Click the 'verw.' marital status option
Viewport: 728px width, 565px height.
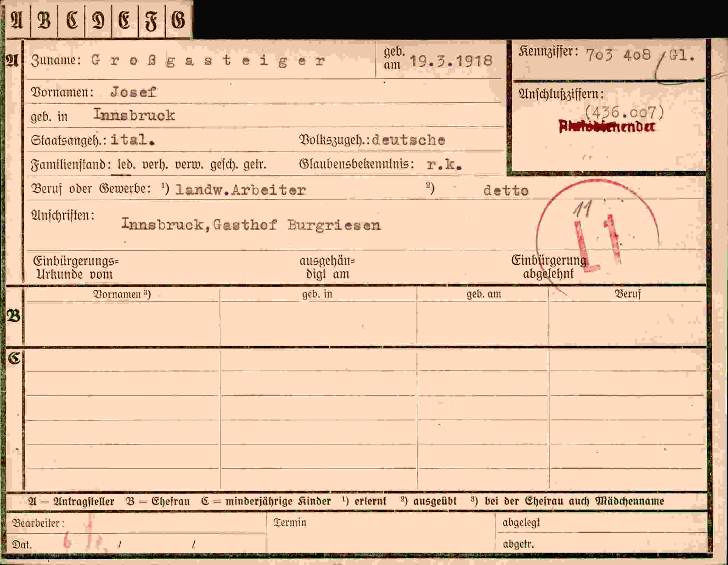tap(189, 165)
